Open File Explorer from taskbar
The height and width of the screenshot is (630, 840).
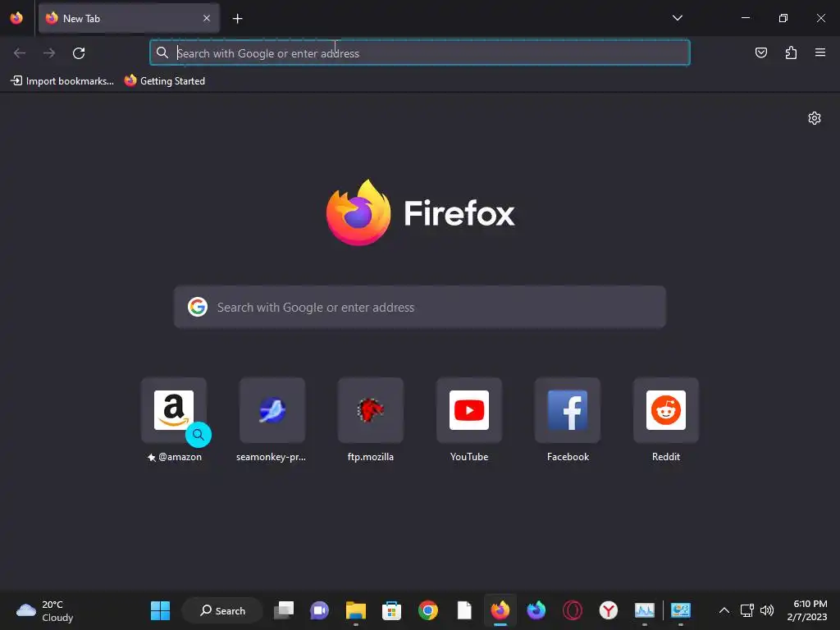pyautogui.click(x=356, y=610)
